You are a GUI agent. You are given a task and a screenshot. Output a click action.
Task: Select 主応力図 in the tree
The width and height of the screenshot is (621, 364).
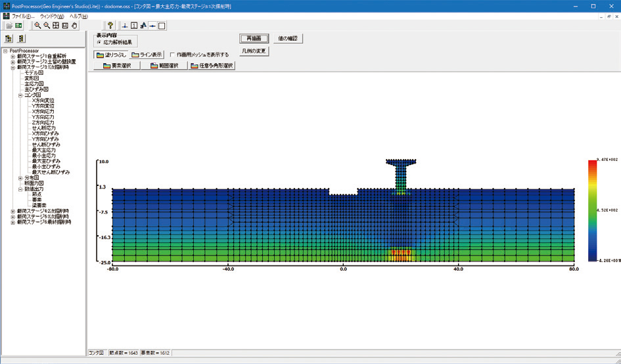(x=34, y=84)
